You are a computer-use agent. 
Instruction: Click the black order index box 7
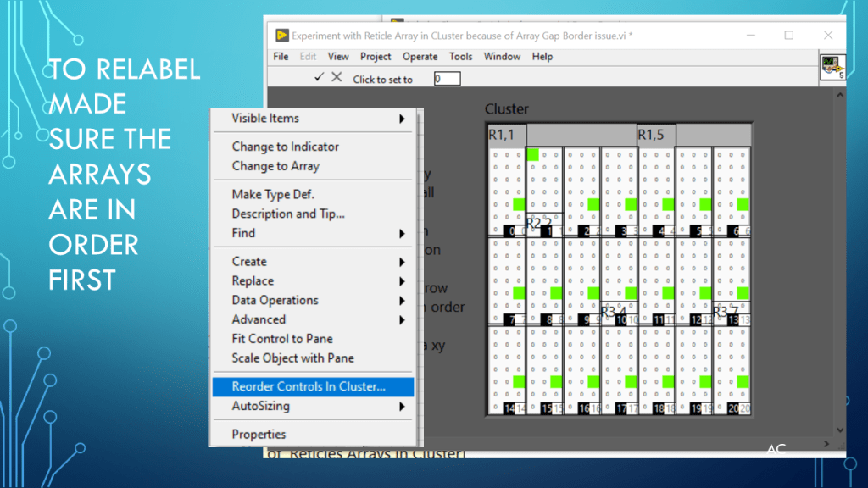(510, 319)
